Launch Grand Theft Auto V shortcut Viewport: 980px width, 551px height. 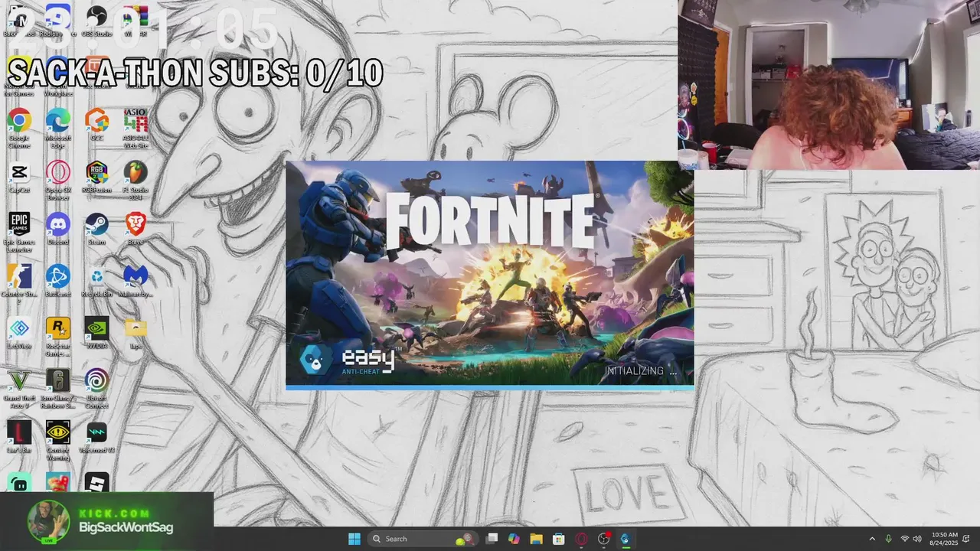19,388
